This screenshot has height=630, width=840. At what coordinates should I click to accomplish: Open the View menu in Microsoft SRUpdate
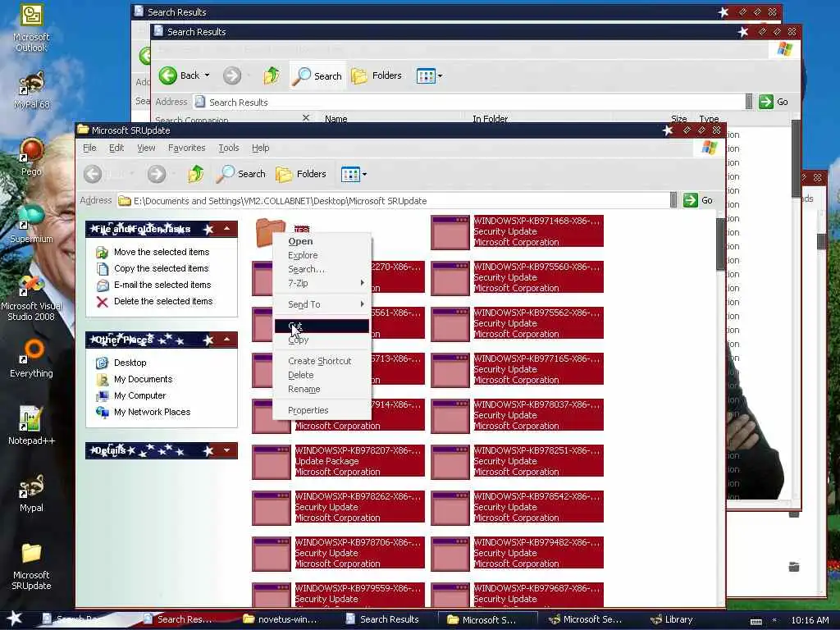pyautogui.click(x=146, y=148)
